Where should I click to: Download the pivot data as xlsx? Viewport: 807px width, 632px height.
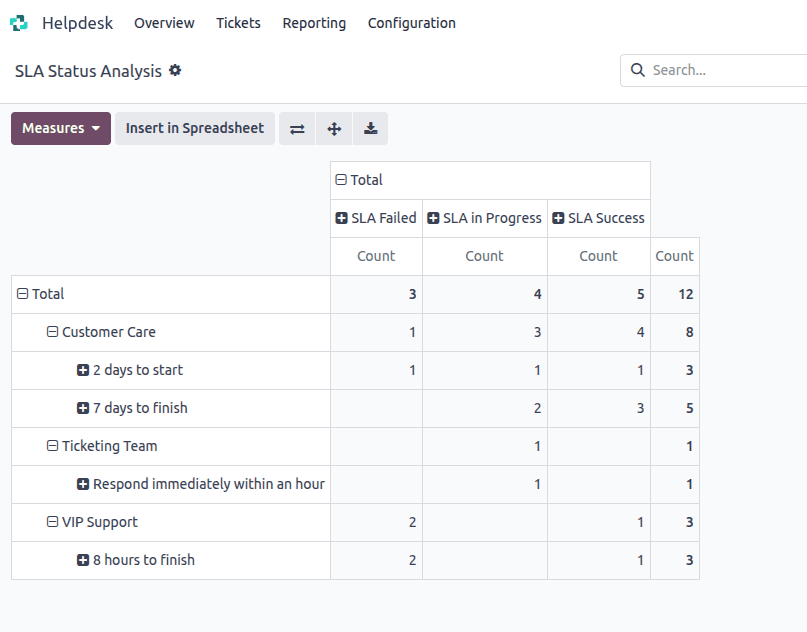tap(370, 128)
